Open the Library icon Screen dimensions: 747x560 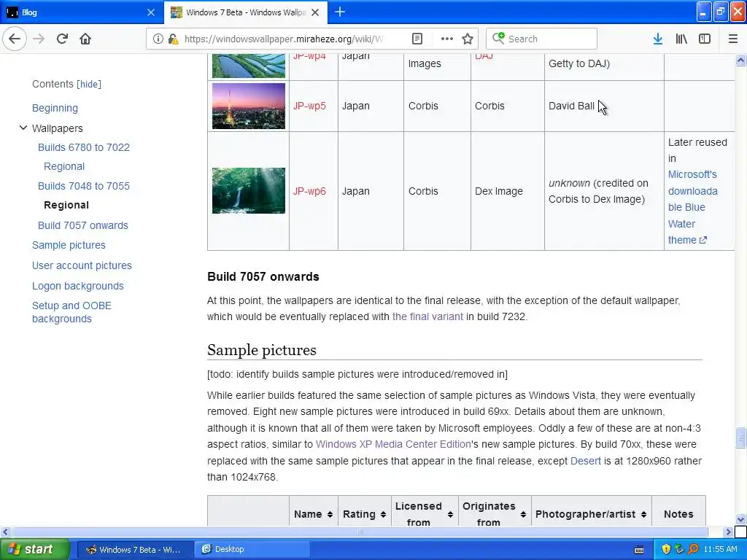click(x=681, y=39)
